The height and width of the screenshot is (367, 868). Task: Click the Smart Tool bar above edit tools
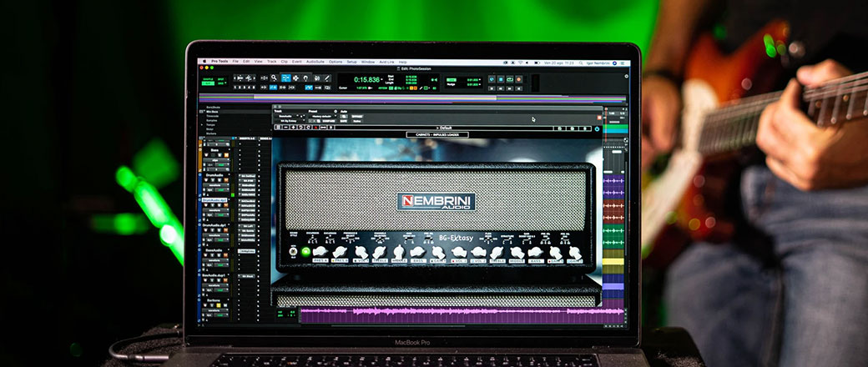tap(296, 73)
